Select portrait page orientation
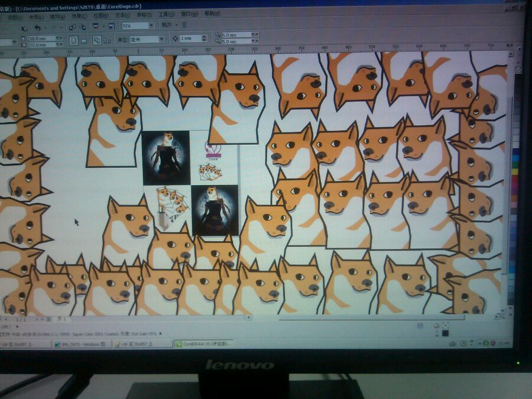Viewport: 532px width, 399px height. (x=73, y=41)
